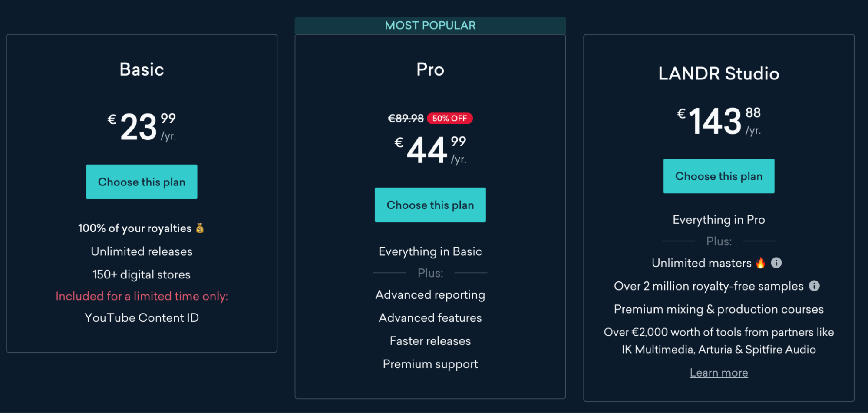
Task: Click the MOST POPULAR banner
Action: click(430, 25)
